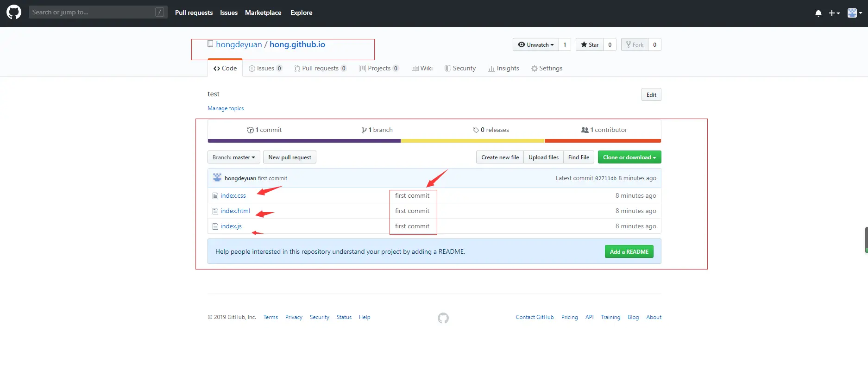View the 1 branch list
The height and width of the screenshot is (370, 868).
click(x=377, y=130)
